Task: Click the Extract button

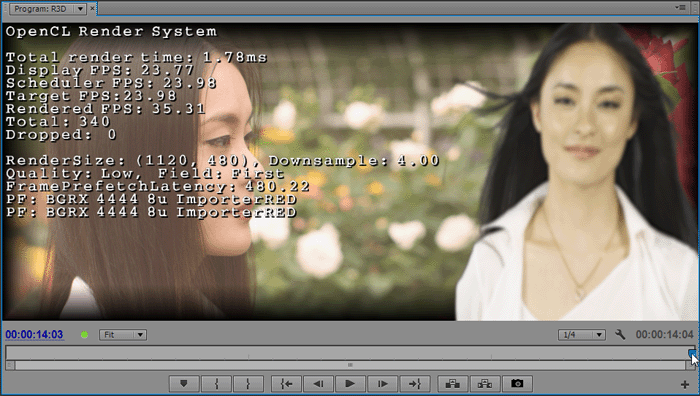Action: coord(484,383)
